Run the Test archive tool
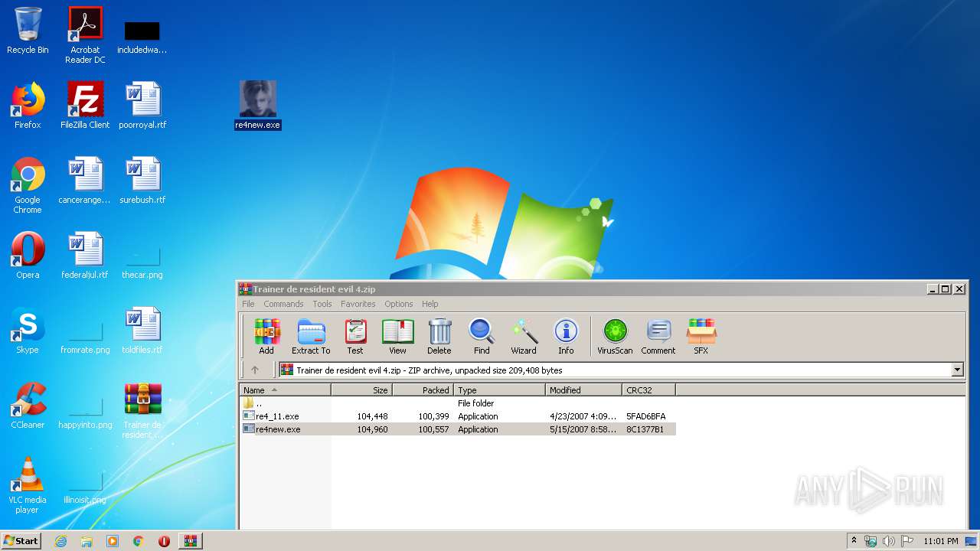980x551 pixels. [355, 337]
